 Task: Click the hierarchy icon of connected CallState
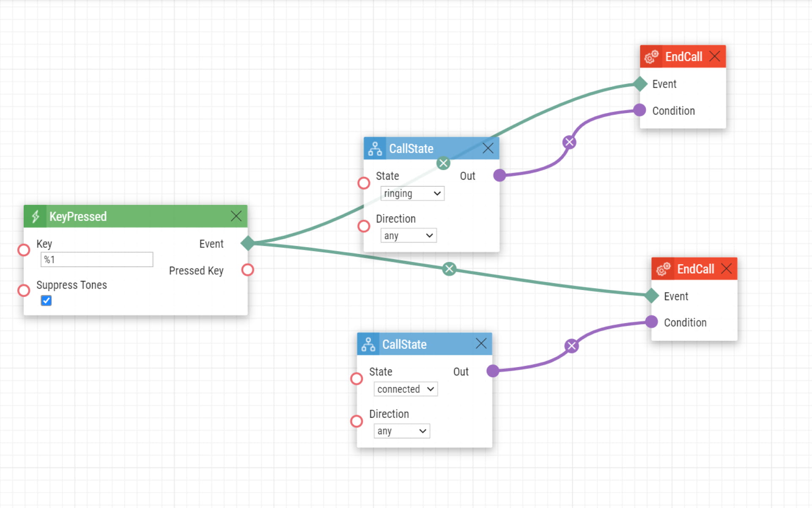tap(368, 344)
